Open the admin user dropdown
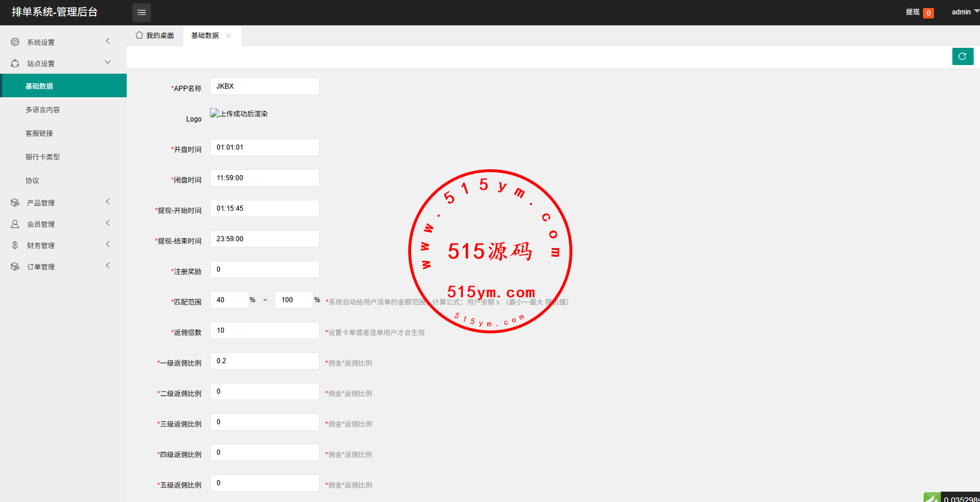This screenshot has width=980, height=502. point(964,12)
